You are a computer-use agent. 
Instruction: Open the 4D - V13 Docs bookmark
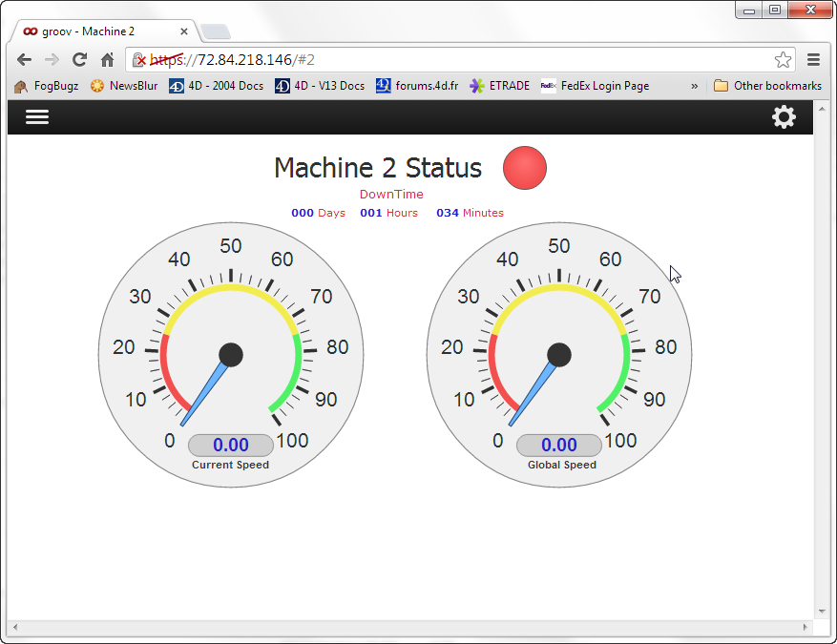coord(320,86)
